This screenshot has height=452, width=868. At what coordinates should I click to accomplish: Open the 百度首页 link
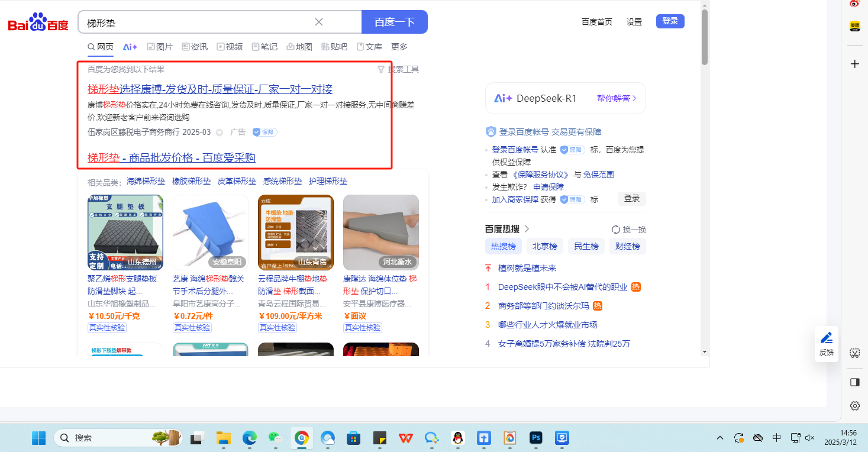(x=597, y=22)
